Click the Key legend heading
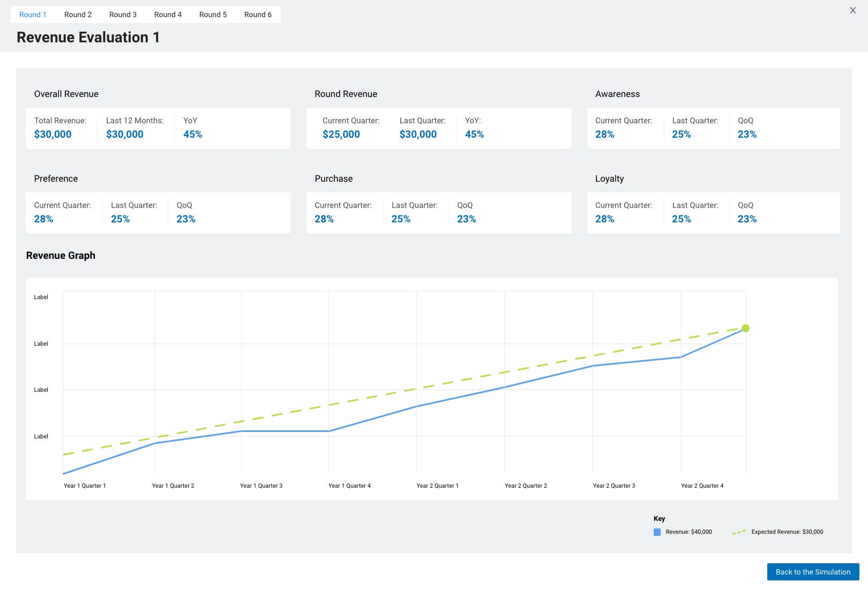868x589 pixels. point(659,518)
